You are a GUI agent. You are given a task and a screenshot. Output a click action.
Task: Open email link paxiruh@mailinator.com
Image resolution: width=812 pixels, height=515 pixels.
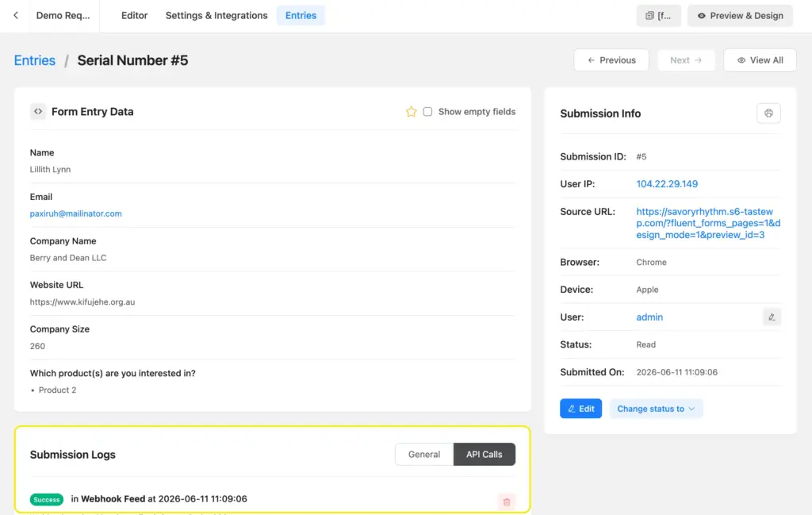coord(75,213)
